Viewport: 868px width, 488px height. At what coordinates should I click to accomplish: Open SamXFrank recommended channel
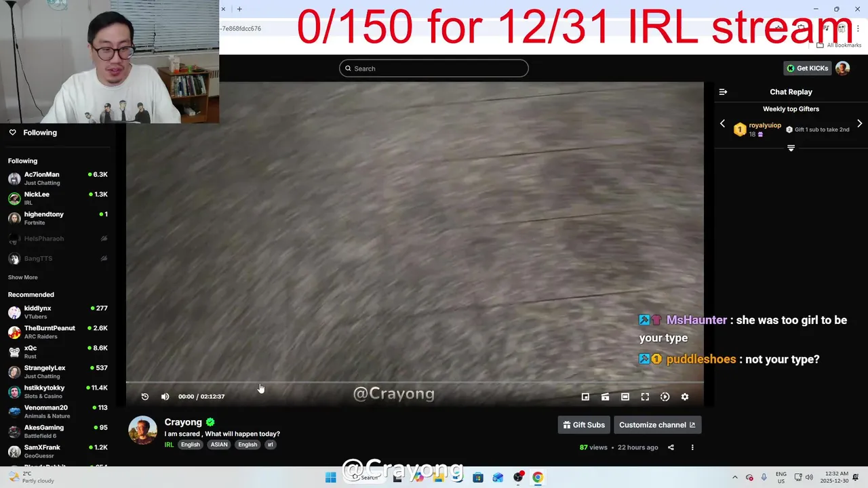tap(58, 451)
